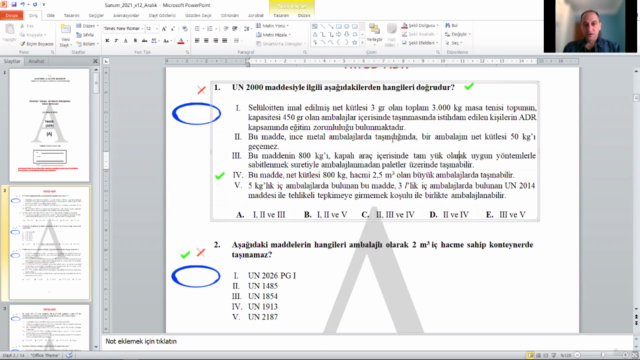This screenshot has width=640, height=360.
Task: Decrease font size
Action: tap(173, 29)
